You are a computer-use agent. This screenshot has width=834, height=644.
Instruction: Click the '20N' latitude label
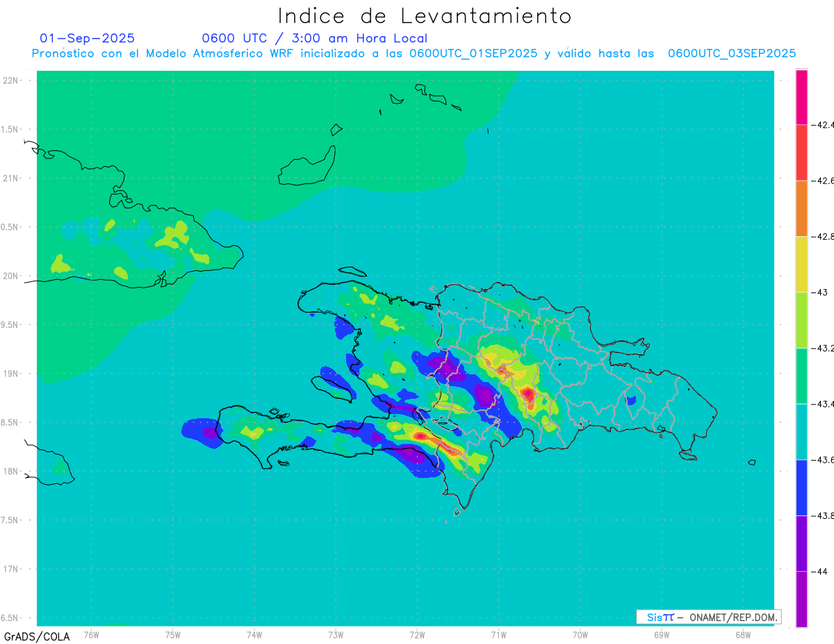(11, 276)
